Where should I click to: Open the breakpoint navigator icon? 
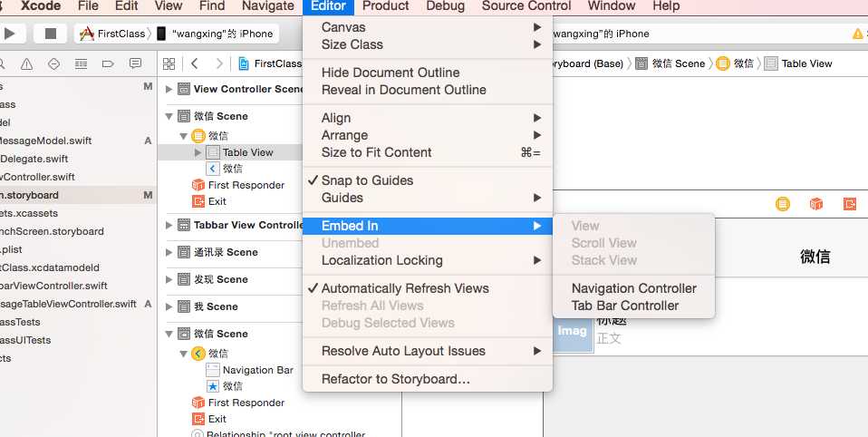pyautogui.click(x=108, y=64)
